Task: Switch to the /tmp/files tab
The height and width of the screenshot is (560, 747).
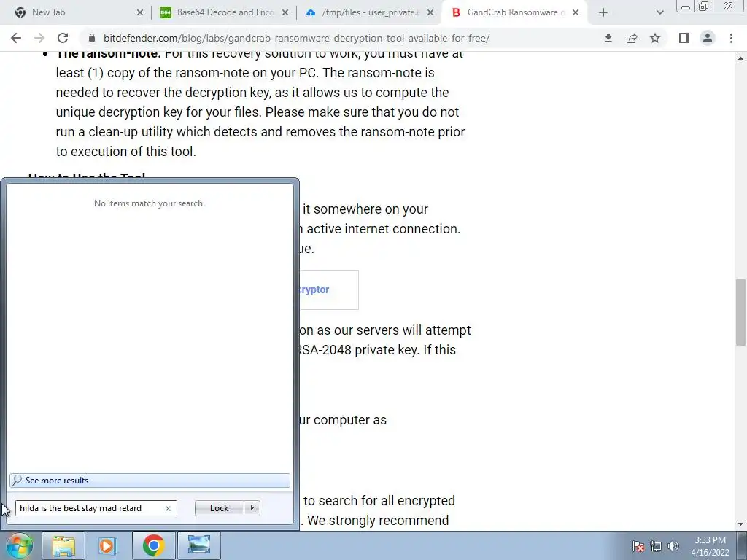Action: [x=369, y=12]
